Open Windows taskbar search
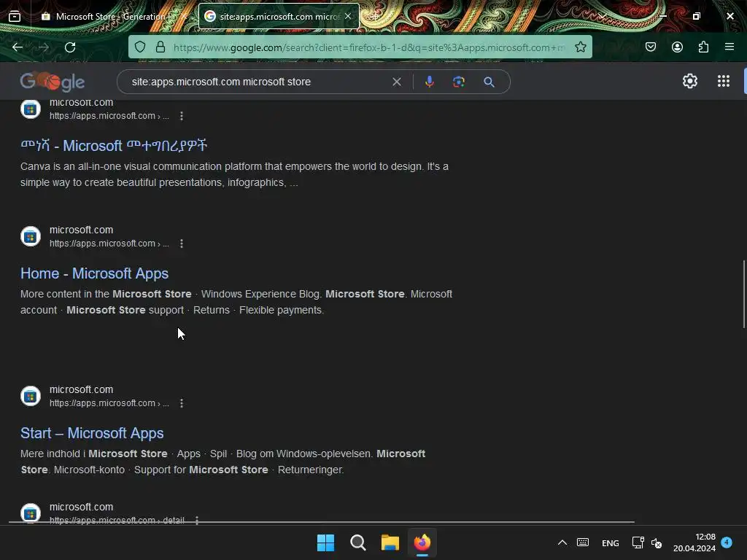 pyautogui.click(x=357, y=542)
